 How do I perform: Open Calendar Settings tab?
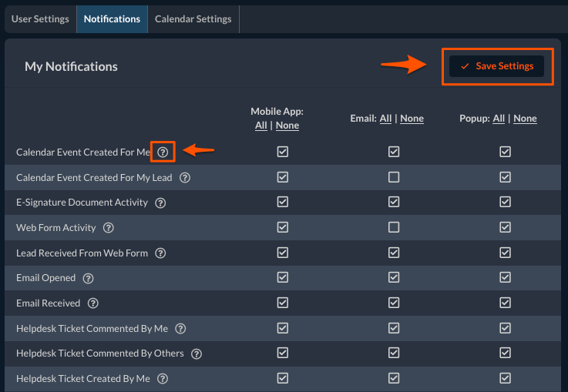[193, 19]
